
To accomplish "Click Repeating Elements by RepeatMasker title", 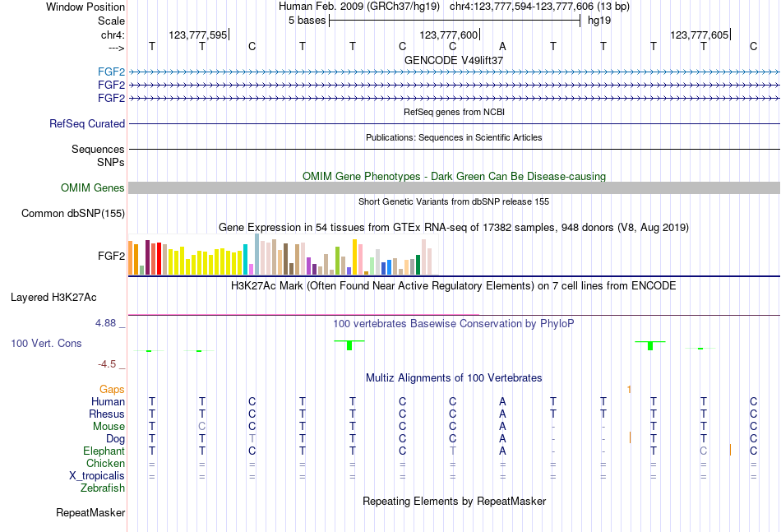I will [x=454, y=501].
